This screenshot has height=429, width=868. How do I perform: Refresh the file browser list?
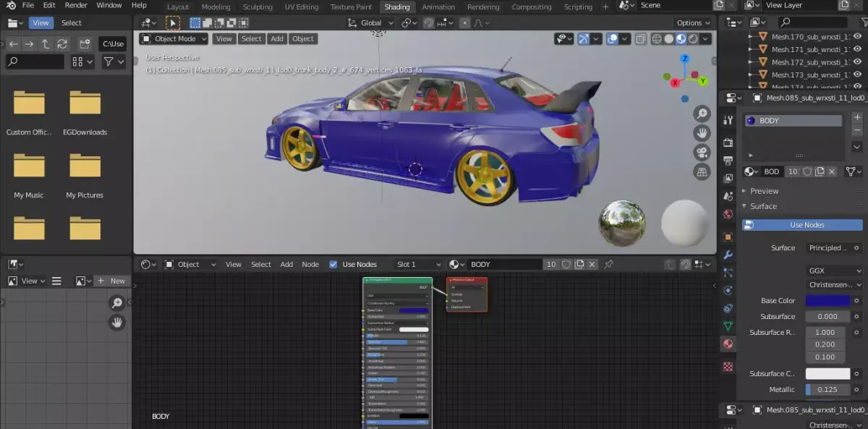click(x=62, y=44)
